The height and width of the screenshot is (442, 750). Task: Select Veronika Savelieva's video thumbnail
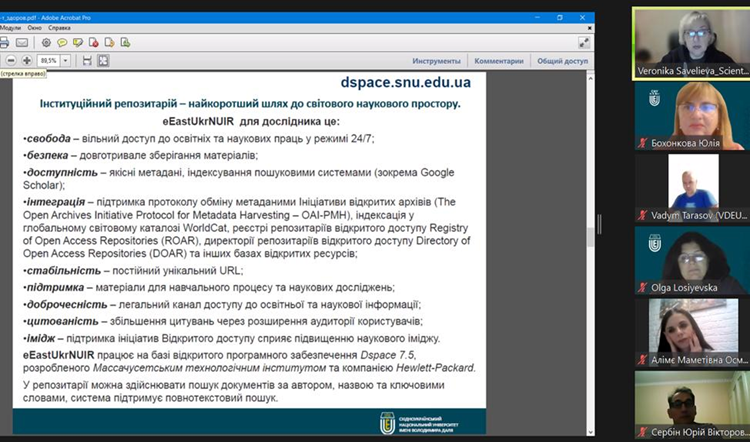click(691, 40)
